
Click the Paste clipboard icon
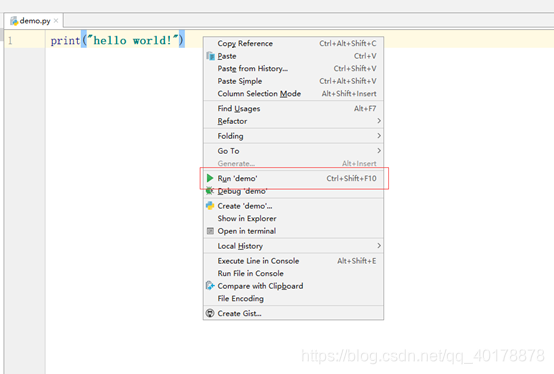tap(211, 56)
